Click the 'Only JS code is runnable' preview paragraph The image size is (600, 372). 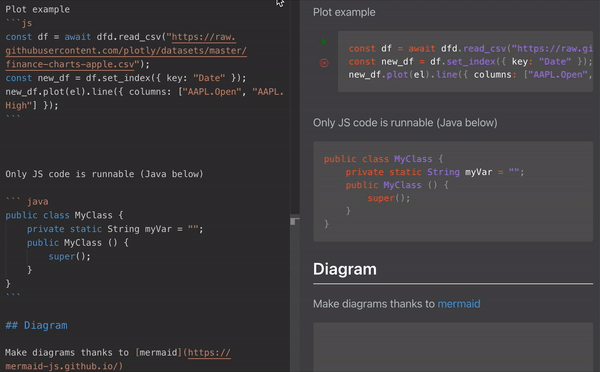pos(405,123)
